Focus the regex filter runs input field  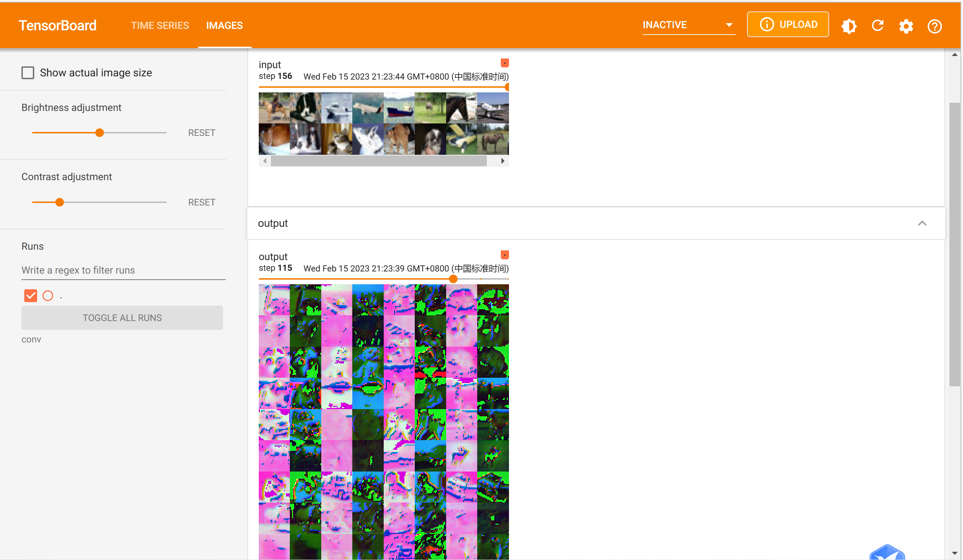coord(123,270)
